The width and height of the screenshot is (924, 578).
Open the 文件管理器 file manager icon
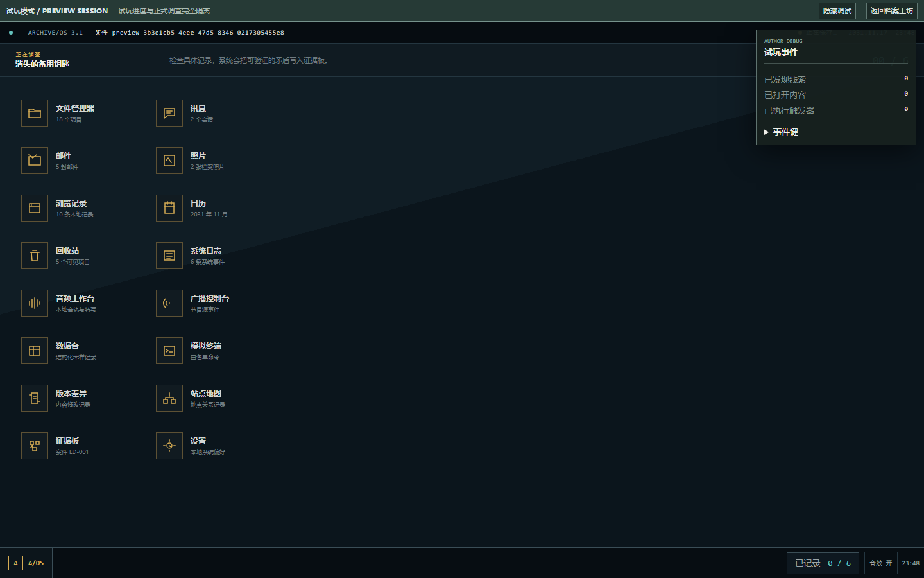(x=35, y=113)
